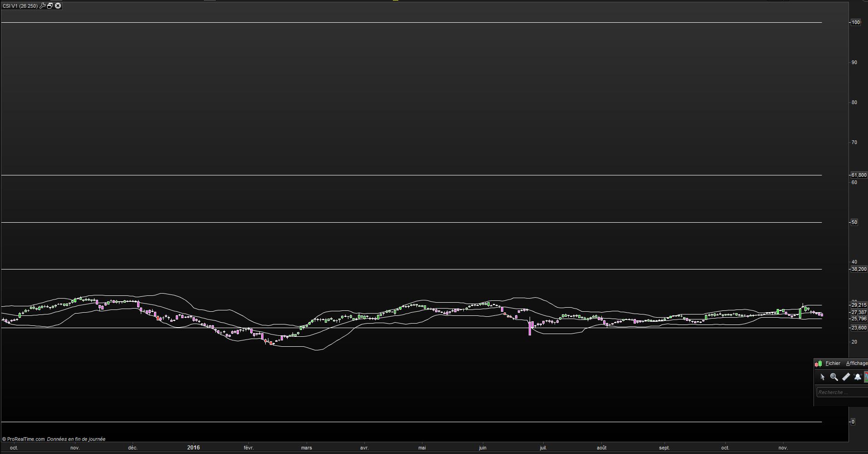The image size is (868, 454).
Task: Click the déc. month label on time axis
Action: click(133, 448)
